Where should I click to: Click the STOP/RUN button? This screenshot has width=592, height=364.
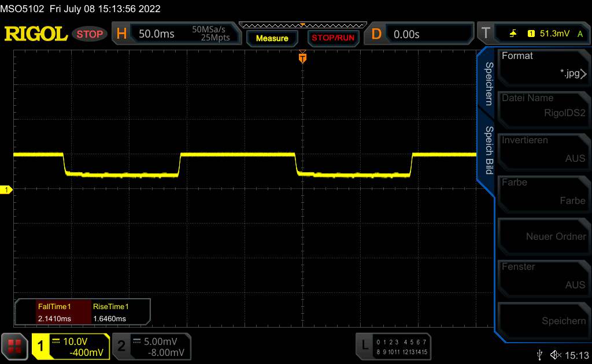(x=333, y=38)
